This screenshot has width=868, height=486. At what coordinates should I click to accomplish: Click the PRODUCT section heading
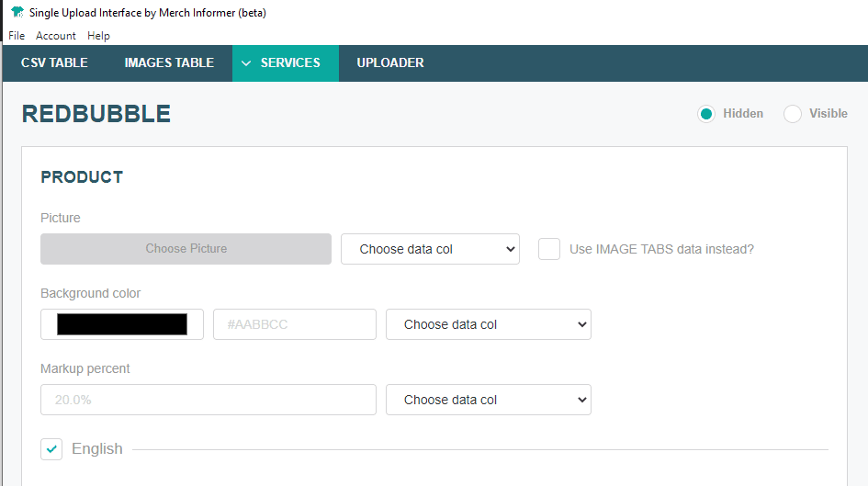tap(82, 177)
